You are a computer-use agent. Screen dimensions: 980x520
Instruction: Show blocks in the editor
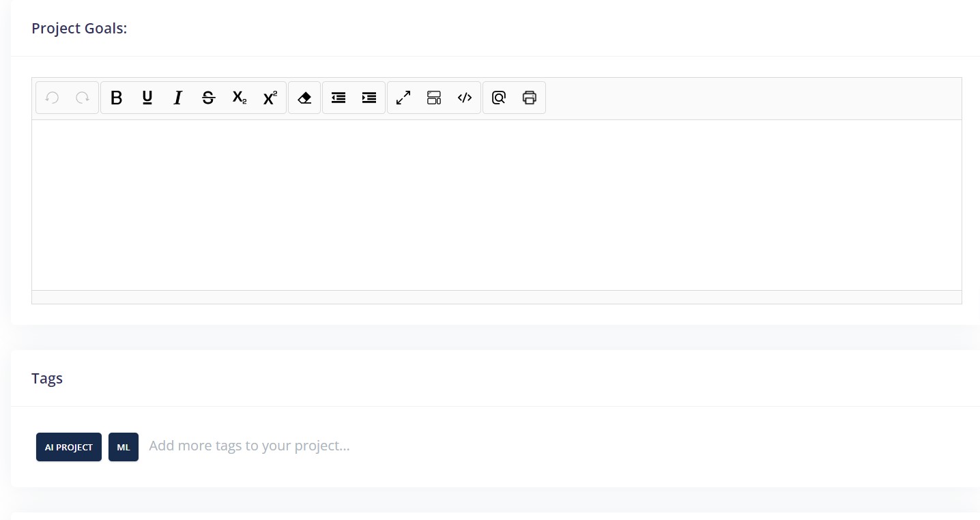click(x=434, y=98)
